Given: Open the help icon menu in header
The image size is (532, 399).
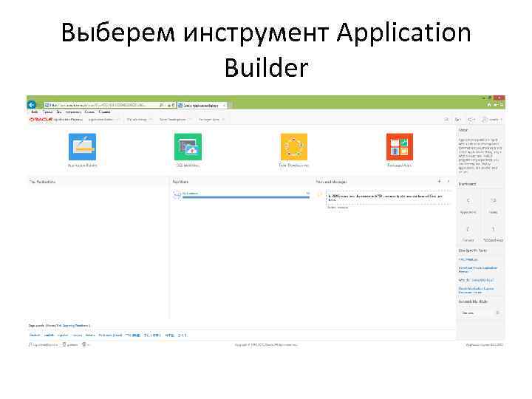Looking at the screenshot, I should click(x=471, y=120).
